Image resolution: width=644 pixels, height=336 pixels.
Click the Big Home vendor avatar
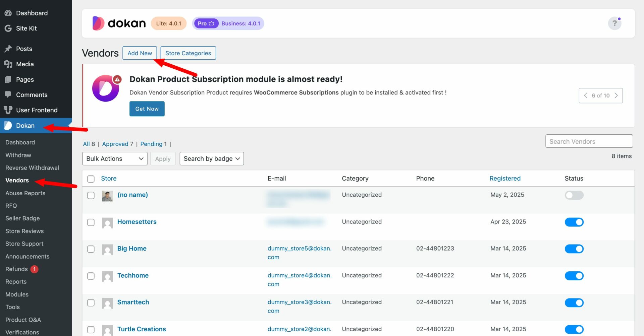pyautogui.click(x=107, y=250)
